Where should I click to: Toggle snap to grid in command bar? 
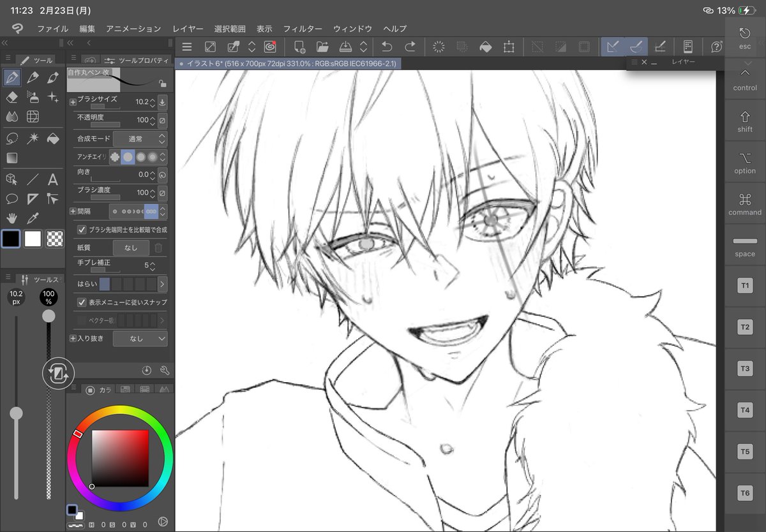click(x=661, y=47)
